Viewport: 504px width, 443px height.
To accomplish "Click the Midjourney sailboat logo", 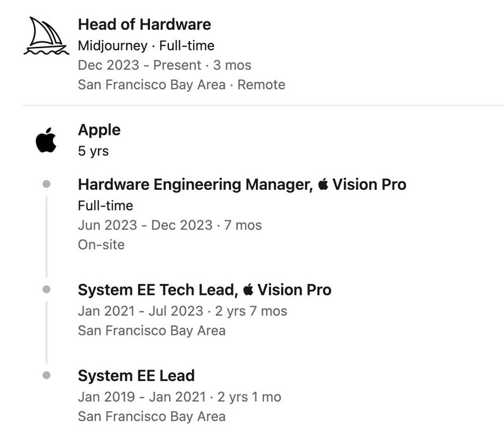I will point(46,35).
